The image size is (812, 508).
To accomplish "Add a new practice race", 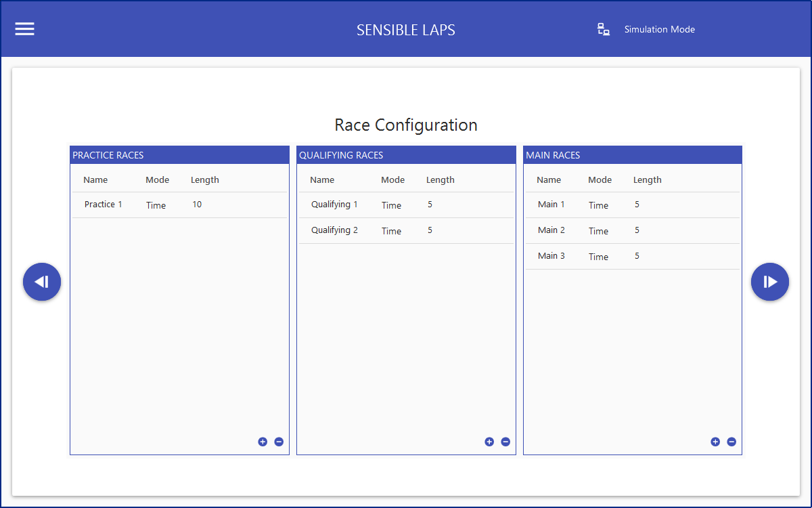I will [x=263, y=442].
